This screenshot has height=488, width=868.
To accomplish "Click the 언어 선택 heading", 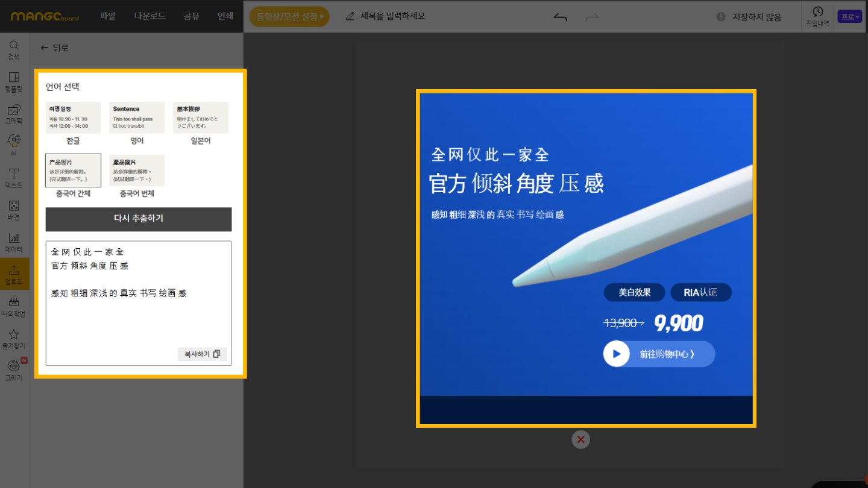I will tap(63, 87).
